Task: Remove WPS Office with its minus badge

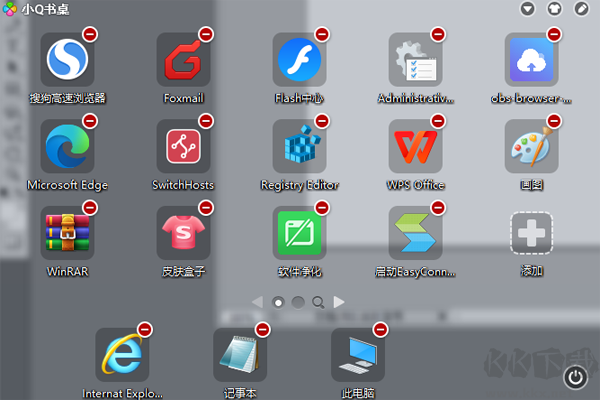Action: [x=438, y=121]
